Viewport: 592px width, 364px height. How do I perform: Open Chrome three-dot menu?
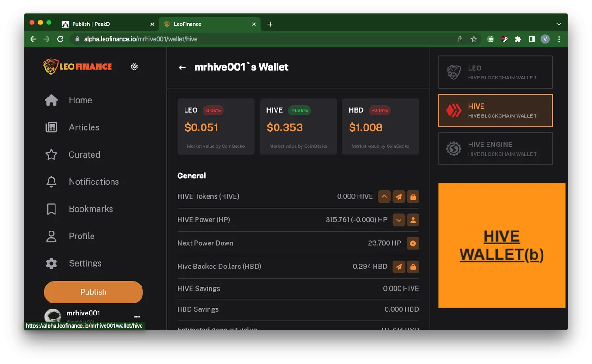[559, 39]
